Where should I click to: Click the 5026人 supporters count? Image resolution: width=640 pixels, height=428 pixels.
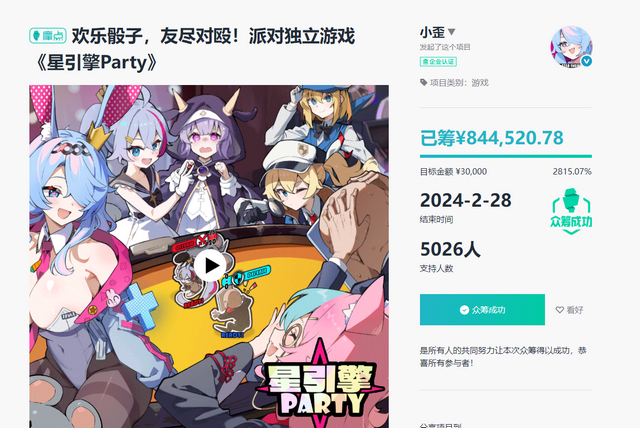[x=450, y=249]
